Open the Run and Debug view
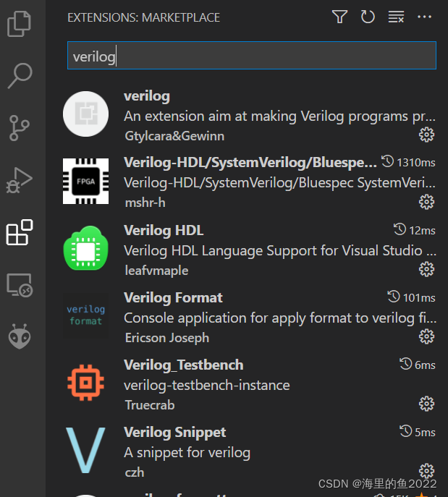Viewport: 448px width, 497px height. click(19, 180)
